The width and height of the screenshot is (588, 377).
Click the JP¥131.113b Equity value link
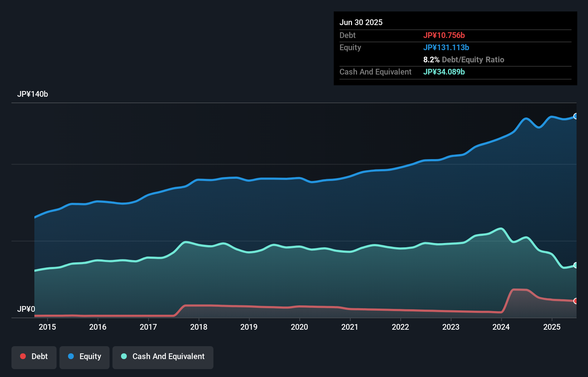pos(447,47)
